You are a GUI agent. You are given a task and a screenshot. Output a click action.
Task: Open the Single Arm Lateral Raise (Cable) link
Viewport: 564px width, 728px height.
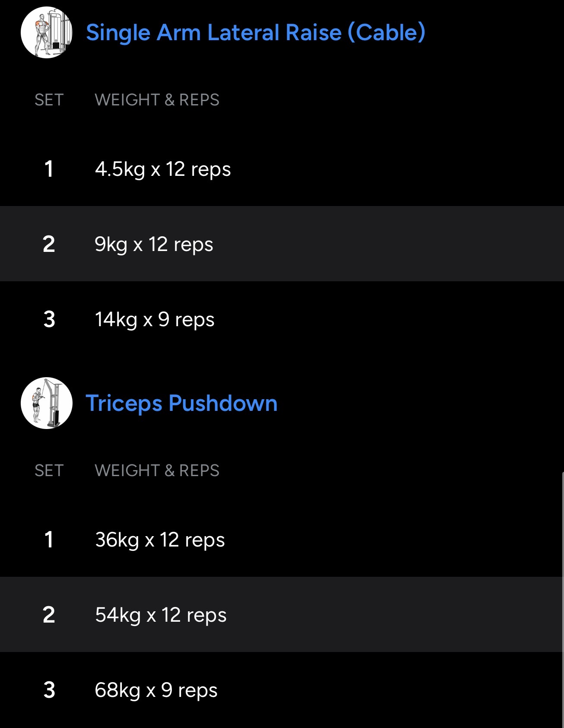click(x=255, y=32)
